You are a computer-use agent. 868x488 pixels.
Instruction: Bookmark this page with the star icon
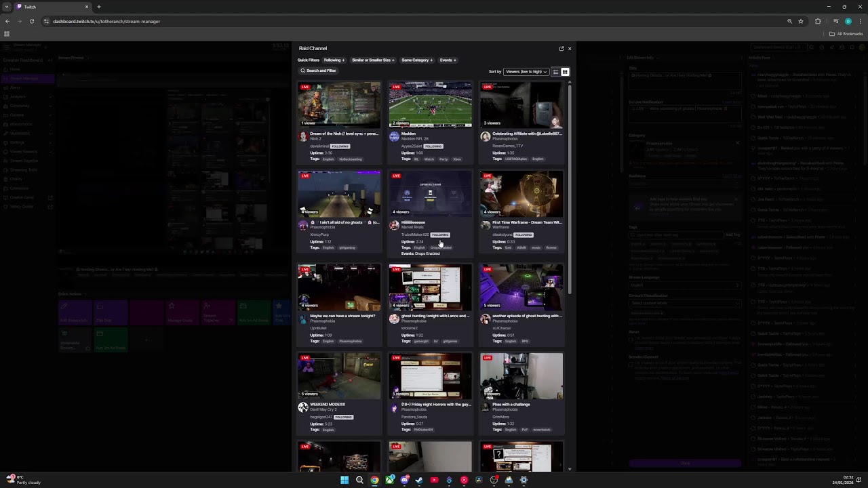[x=801, y=21]
